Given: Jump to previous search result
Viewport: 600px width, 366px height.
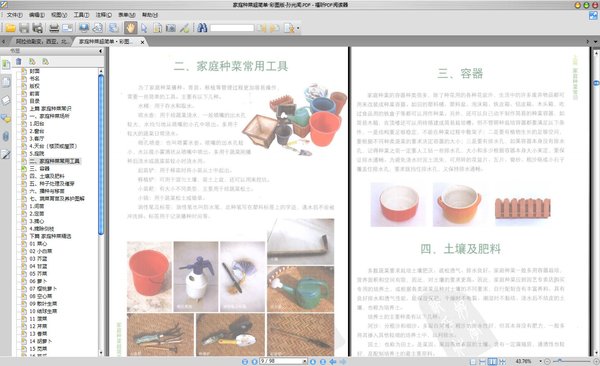Looking at the screenshot, I should click(261, 28).
